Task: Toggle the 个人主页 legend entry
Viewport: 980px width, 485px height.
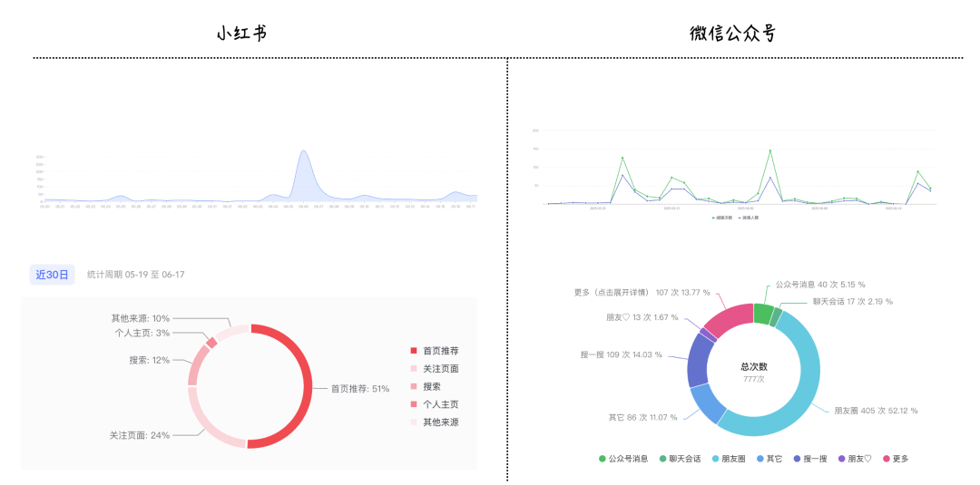Action: click(x=435, y=403)
